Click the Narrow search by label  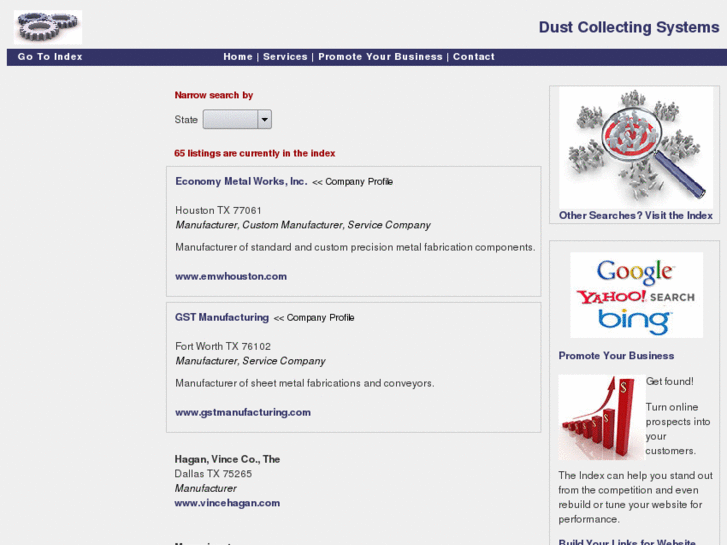(x=214, y=95)
